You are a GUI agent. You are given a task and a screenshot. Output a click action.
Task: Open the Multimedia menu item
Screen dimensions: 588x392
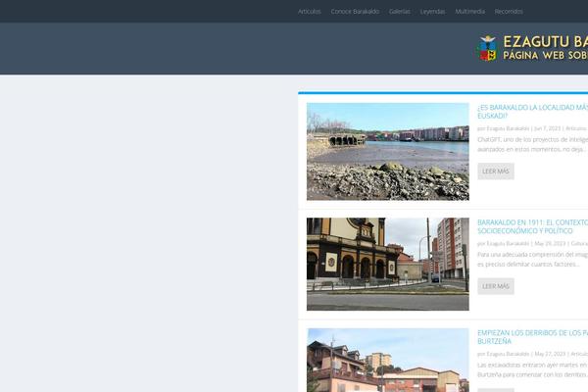tap(469, 12)
